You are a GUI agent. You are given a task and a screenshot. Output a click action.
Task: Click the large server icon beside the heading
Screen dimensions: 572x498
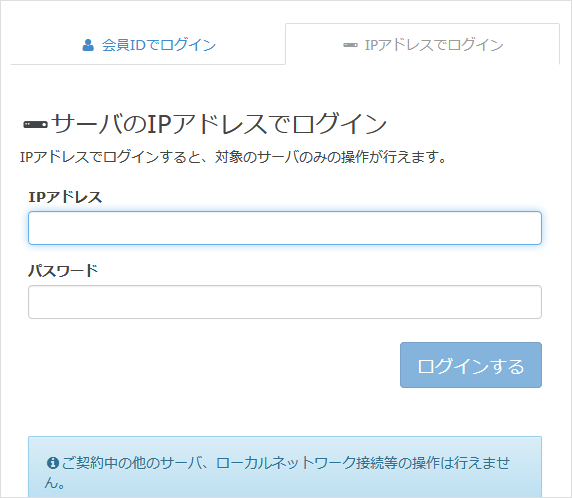pyautogui.click(x=35, y=125)
